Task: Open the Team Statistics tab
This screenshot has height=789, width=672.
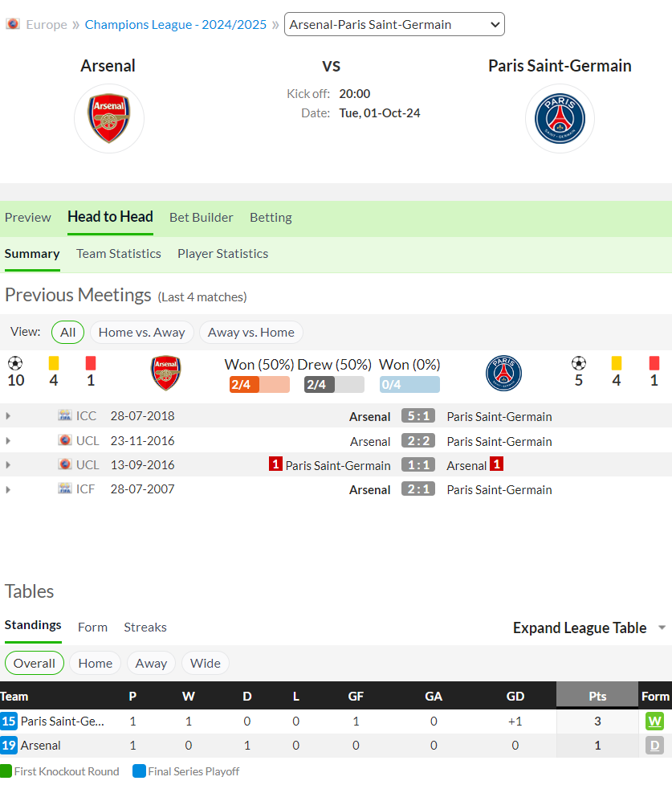Action: [x=119, y=254]
